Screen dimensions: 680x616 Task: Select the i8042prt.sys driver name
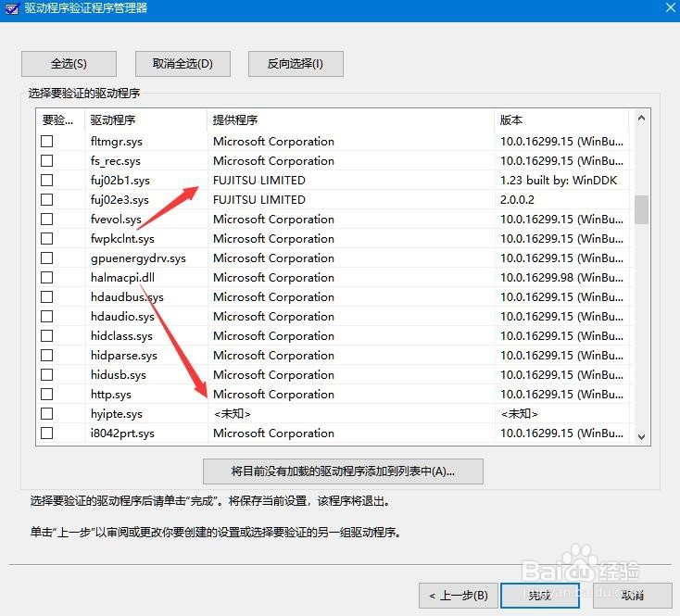[x=122, y=434]
